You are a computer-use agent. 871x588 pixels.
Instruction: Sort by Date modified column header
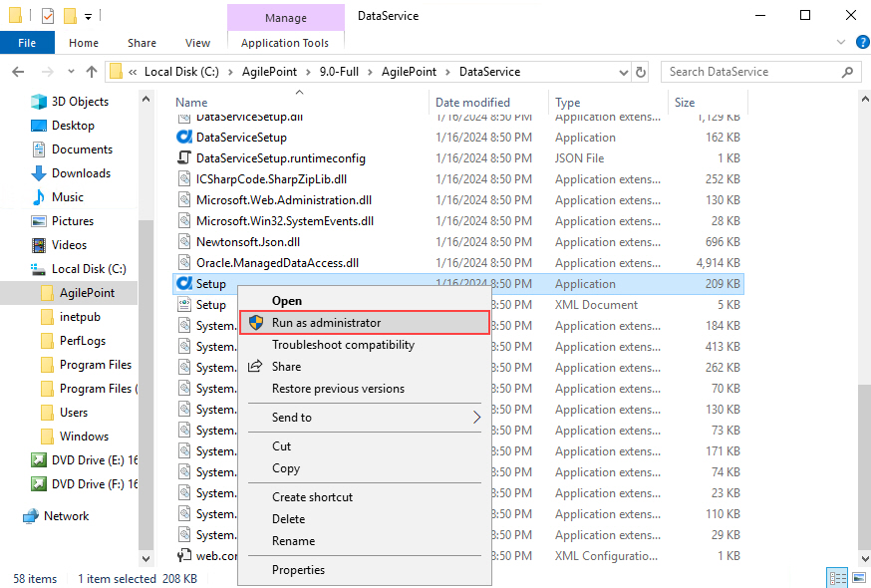click(x=489, y=103)
